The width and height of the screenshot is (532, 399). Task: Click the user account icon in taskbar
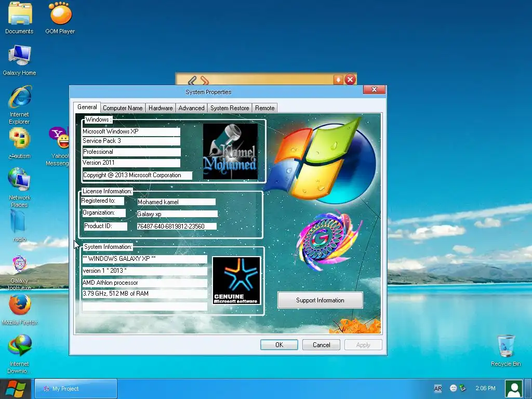[514, 389]
